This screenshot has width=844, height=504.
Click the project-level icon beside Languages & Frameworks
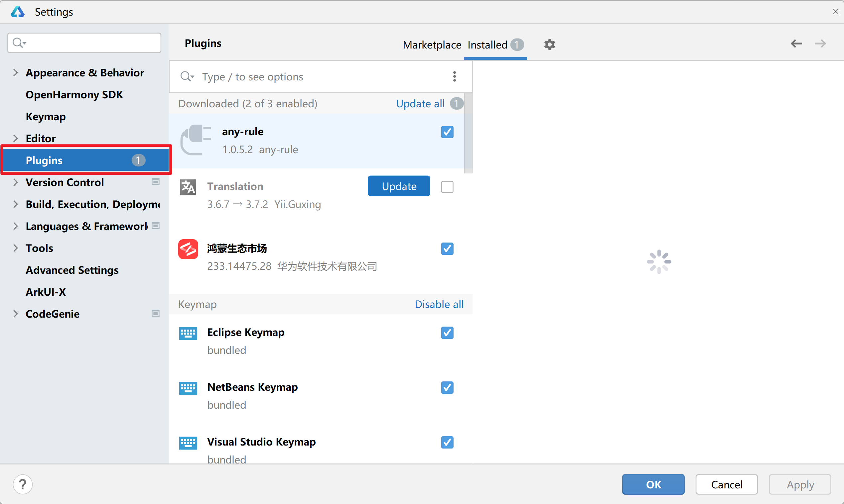[155, 226]
